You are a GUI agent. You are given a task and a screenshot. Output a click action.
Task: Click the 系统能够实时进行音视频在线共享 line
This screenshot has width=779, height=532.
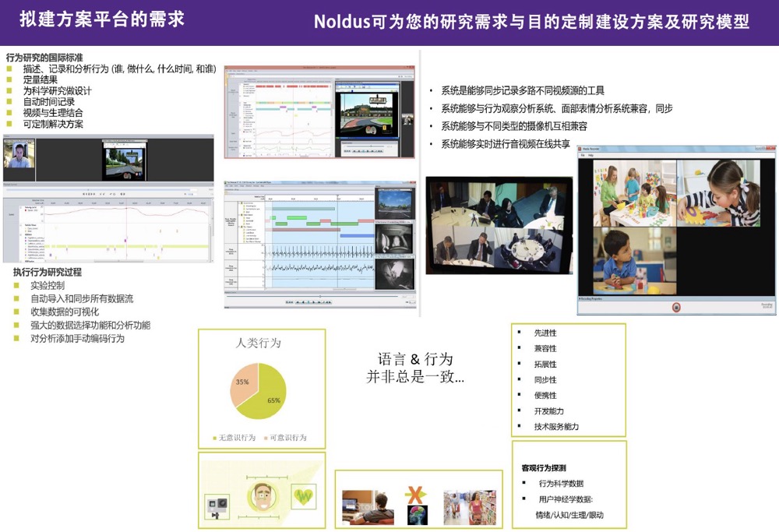506,144
